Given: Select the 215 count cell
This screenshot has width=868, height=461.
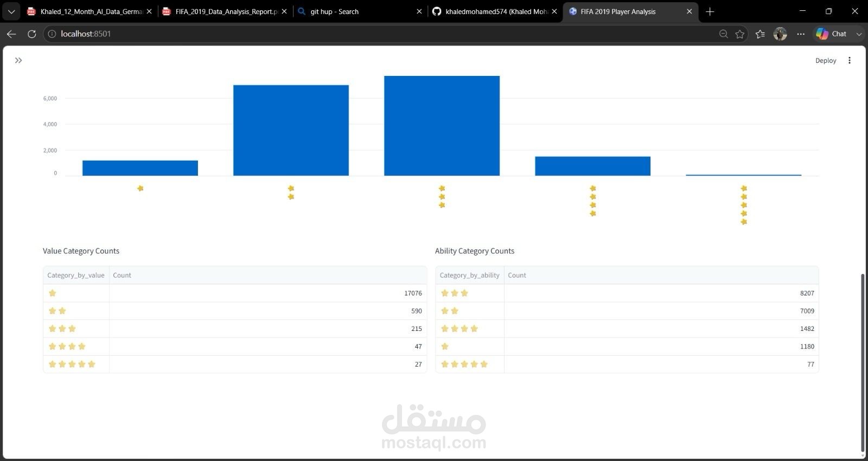Looking at the screenshot, I should coord(268,329).
